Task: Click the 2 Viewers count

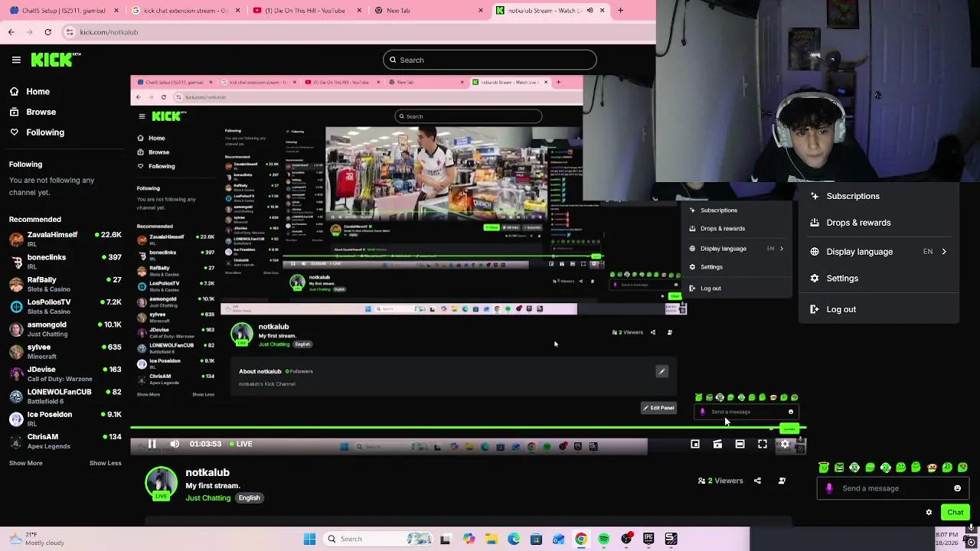Action: point(720,481)
